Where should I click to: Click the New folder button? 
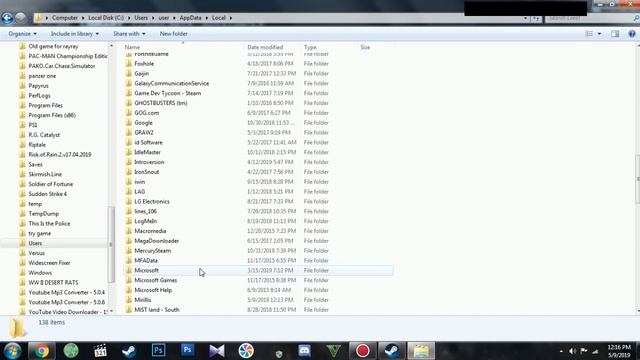coord(173,34)
